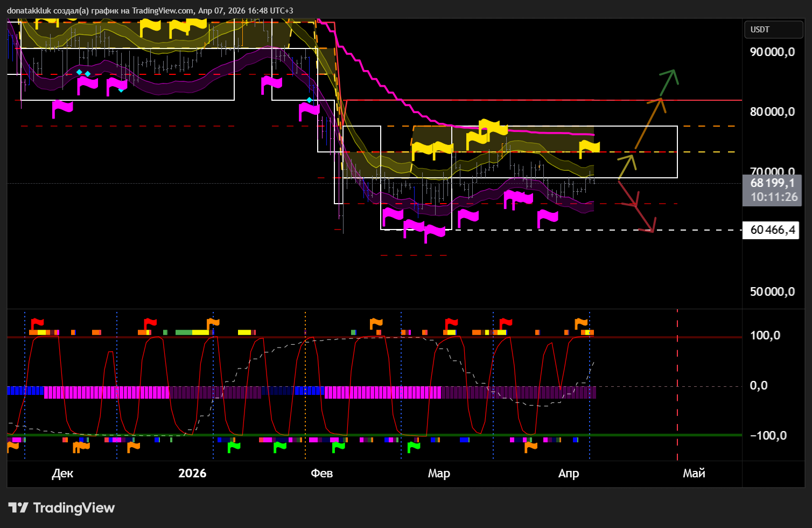This screenshot has width=812, height=528.
Task: Click the cyan diamond marker near late January
Action: pyautogui.click(x=309, y=100)
